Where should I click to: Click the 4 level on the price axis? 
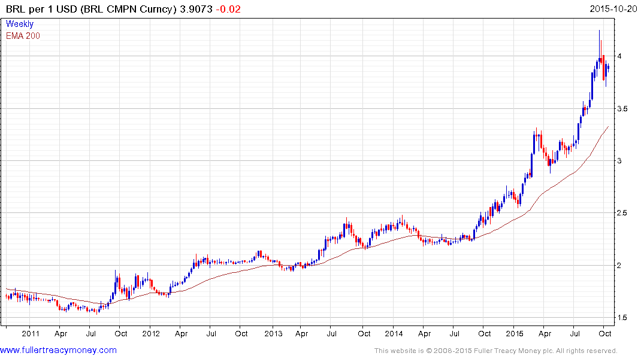point(619,56)
